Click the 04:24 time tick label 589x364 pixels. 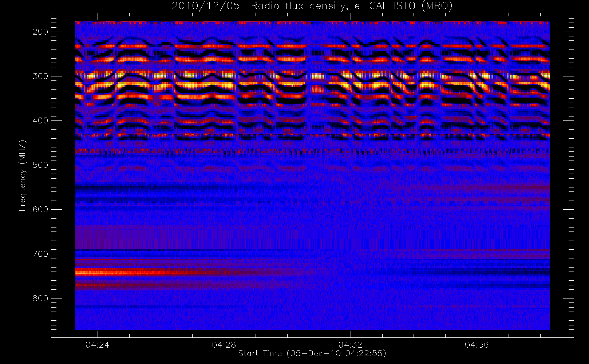(x=97, y=345)
